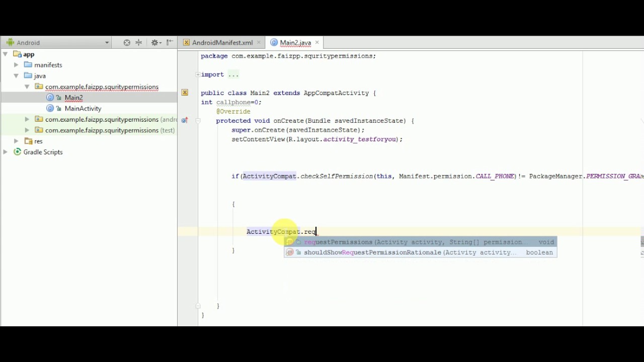
Task: Click the package declaration line
Action: tap(288, 56)
